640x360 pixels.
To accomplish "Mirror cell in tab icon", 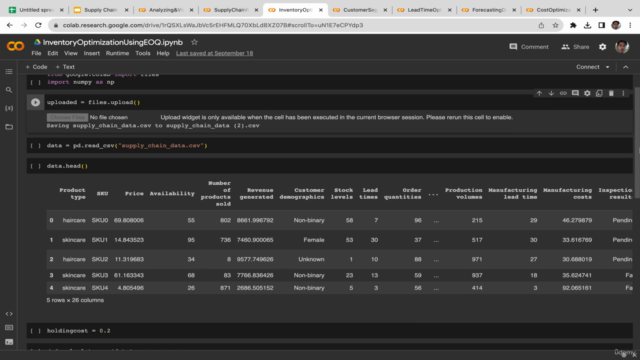I will pos(599,93).
